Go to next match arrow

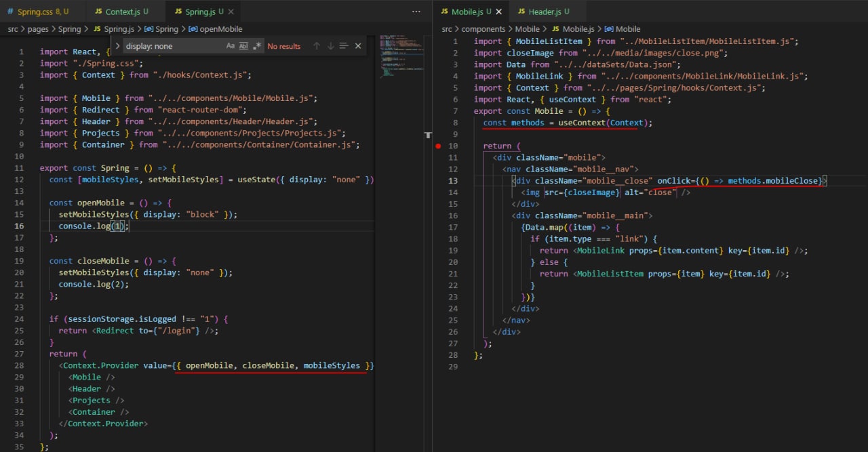[x=330, y=46]
